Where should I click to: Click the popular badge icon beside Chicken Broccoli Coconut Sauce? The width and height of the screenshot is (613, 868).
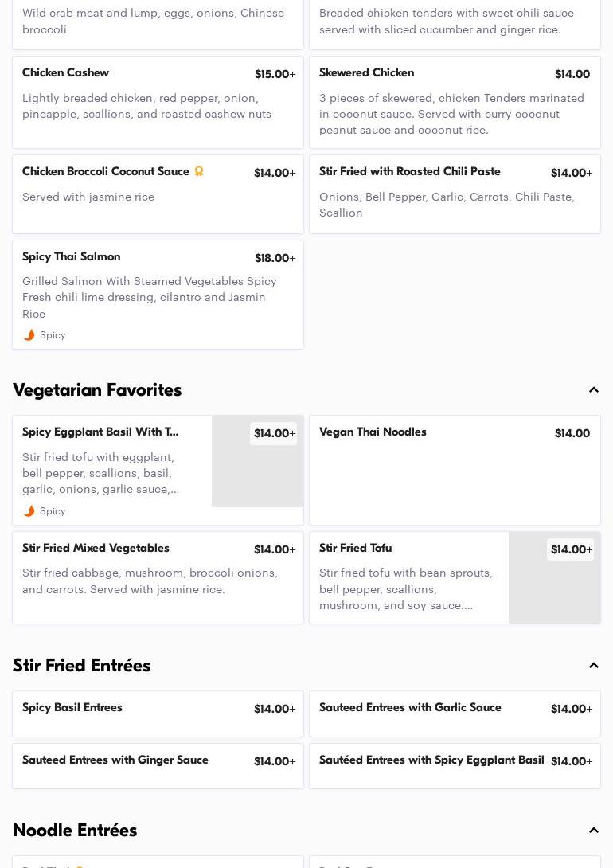pos(199,171)
